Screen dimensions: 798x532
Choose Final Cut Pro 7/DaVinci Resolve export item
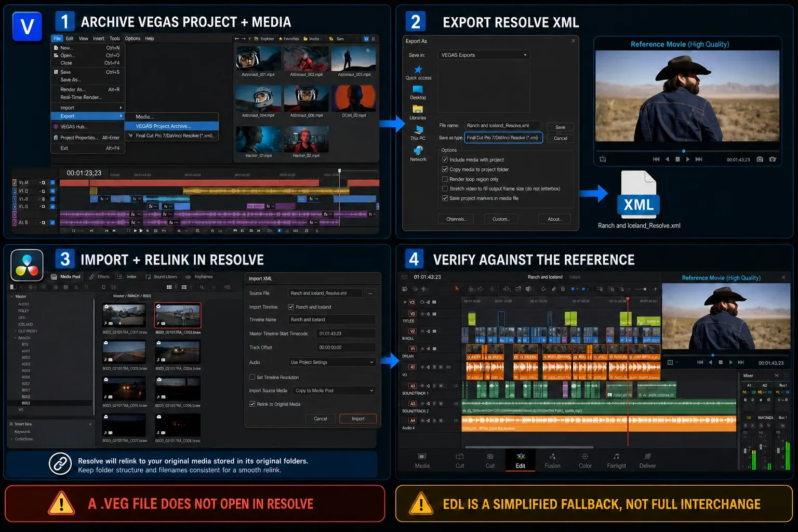[x=171, y=136]
